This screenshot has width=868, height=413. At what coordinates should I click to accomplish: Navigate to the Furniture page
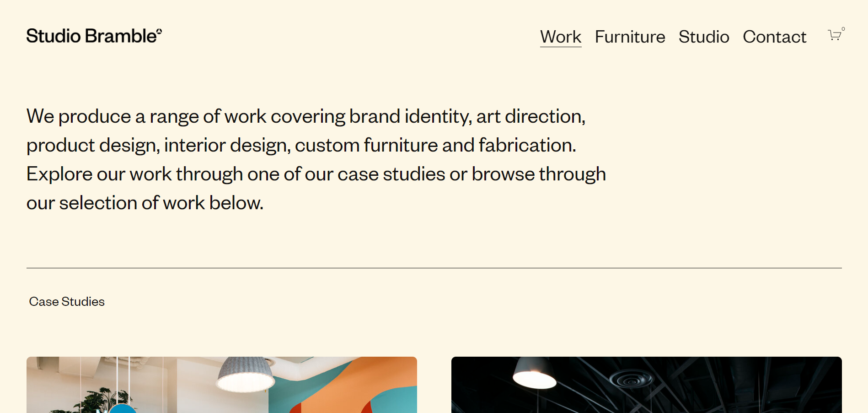pos(630,37)
